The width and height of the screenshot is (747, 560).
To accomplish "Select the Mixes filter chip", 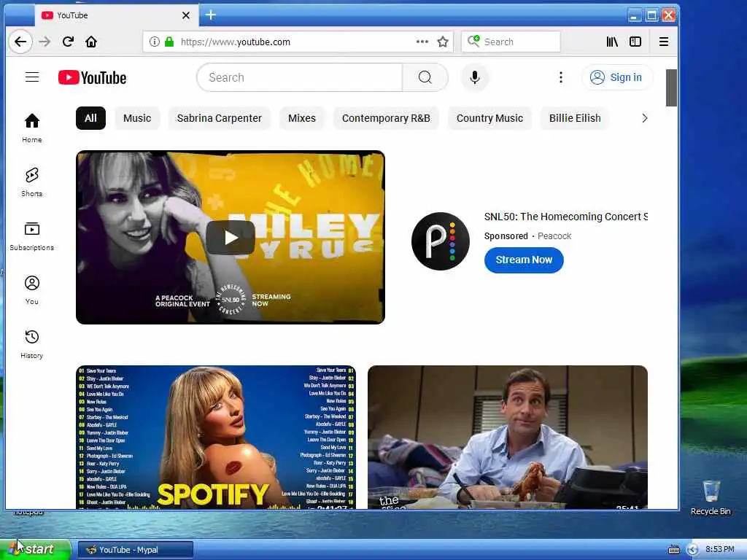I will tap(302, 118).
